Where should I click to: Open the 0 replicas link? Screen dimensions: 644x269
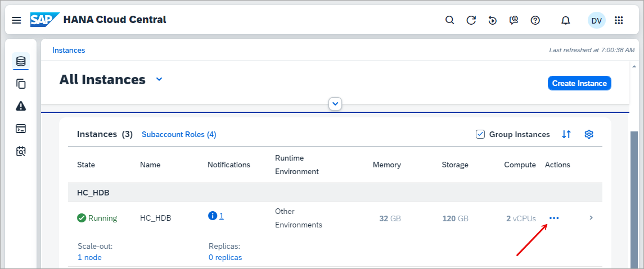225,258
